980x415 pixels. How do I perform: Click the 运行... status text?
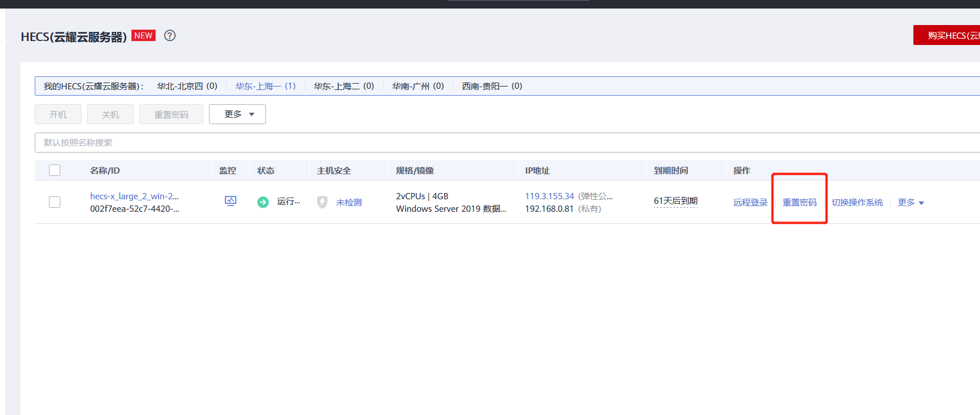click(289, 202)
